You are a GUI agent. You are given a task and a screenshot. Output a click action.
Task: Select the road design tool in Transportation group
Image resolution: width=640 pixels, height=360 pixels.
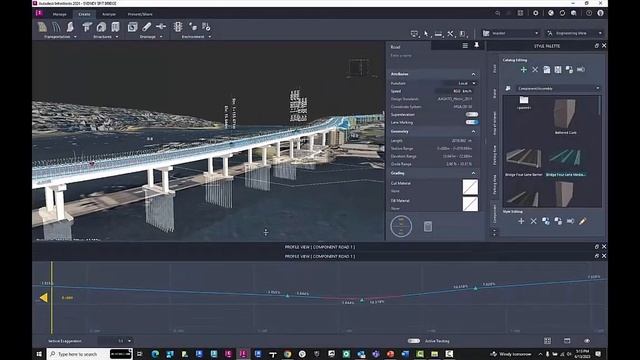42,27
